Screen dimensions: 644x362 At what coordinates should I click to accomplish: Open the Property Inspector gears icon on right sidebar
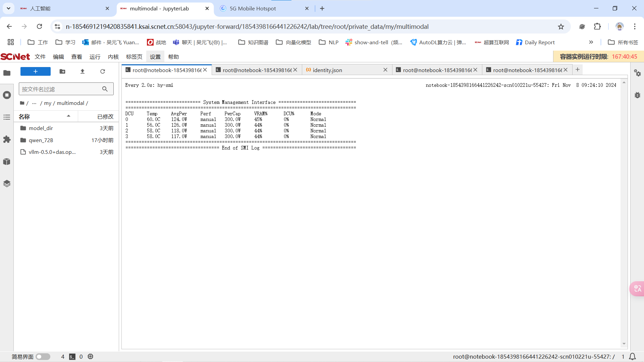[x=637, y=73]
